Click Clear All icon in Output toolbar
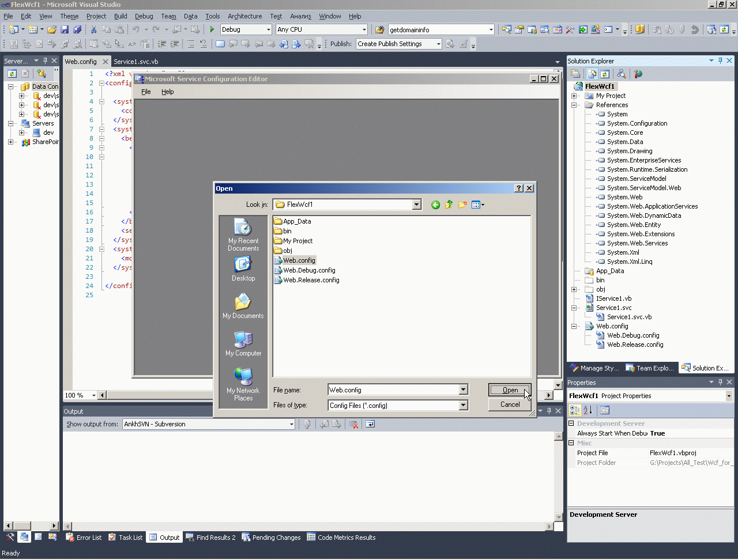Viewport: 738px width, 560px height. pos(354,425)
